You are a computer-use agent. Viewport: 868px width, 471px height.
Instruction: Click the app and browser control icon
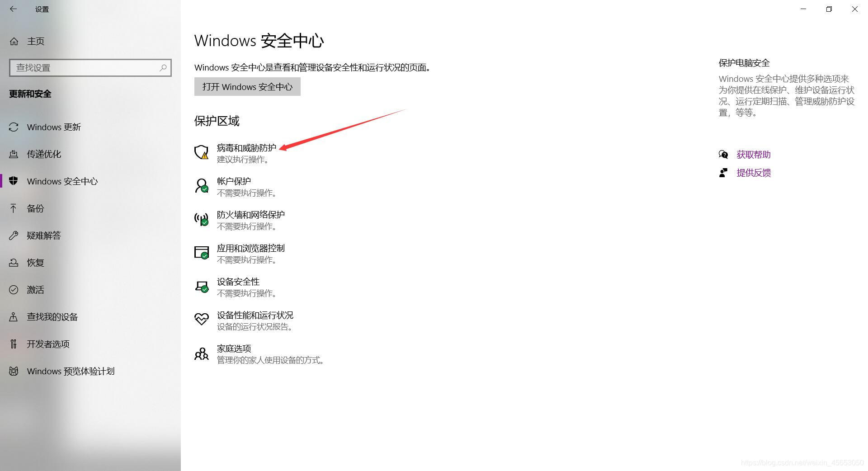point(202,253)
